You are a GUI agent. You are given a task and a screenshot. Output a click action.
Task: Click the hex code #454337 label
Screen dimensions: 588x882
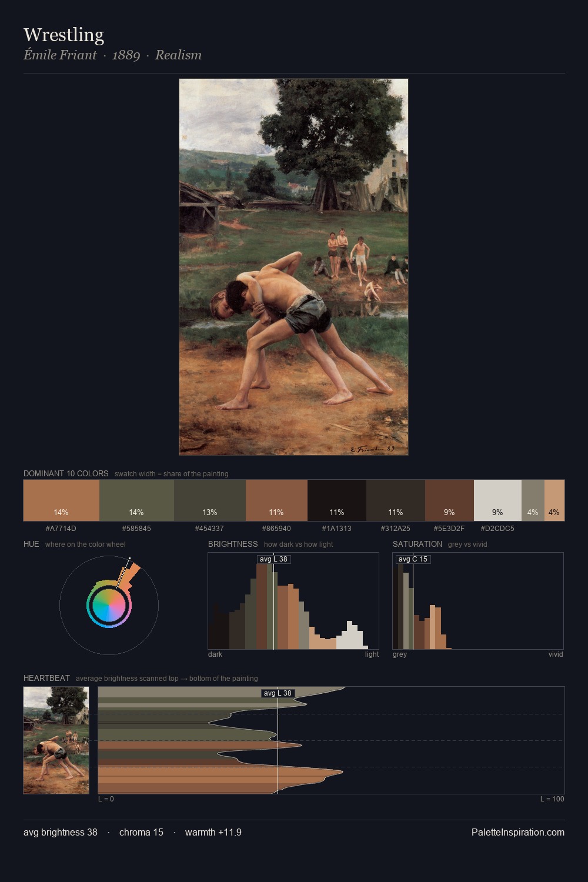pos(209,528)
